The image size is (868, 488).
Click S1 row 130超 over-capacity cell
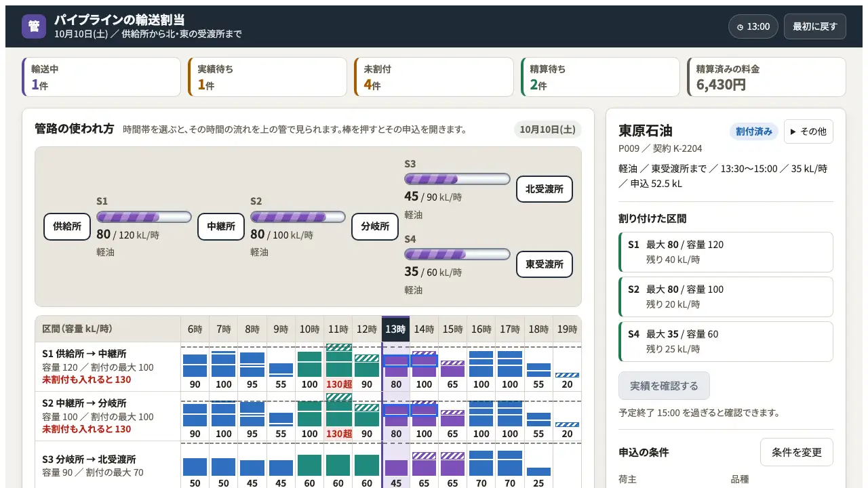point(338,367)
